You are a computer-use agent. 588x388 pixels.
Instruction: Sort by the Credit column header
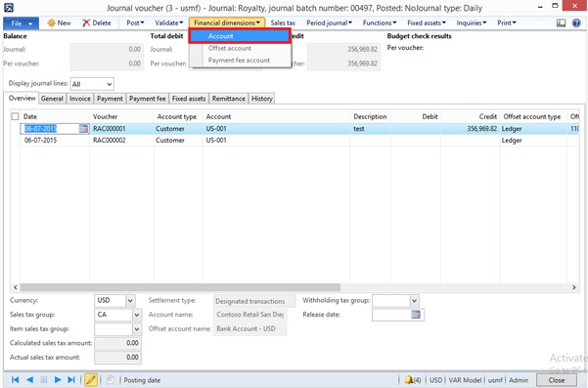471,116
